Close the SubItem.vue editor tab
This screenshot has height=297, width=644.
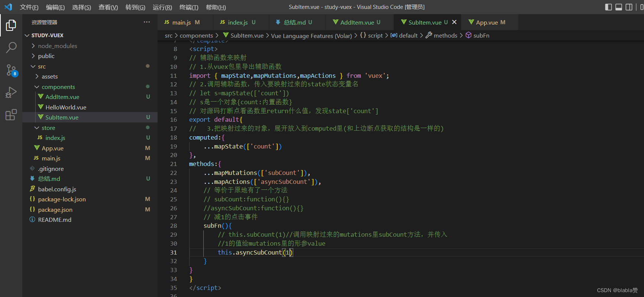(454, 22)
